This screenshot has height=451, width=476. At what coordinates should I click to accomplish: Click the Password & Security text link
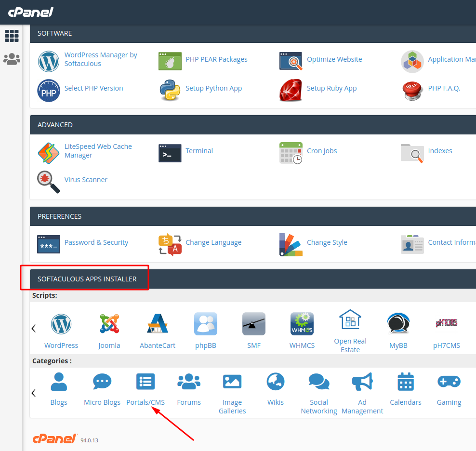click(x=96, y=243)
